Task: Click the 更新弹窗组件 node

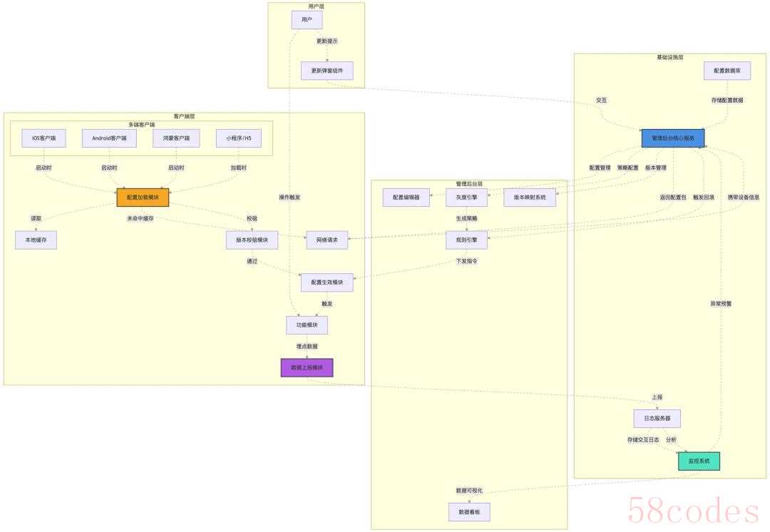Action: (x=327, y=71)
